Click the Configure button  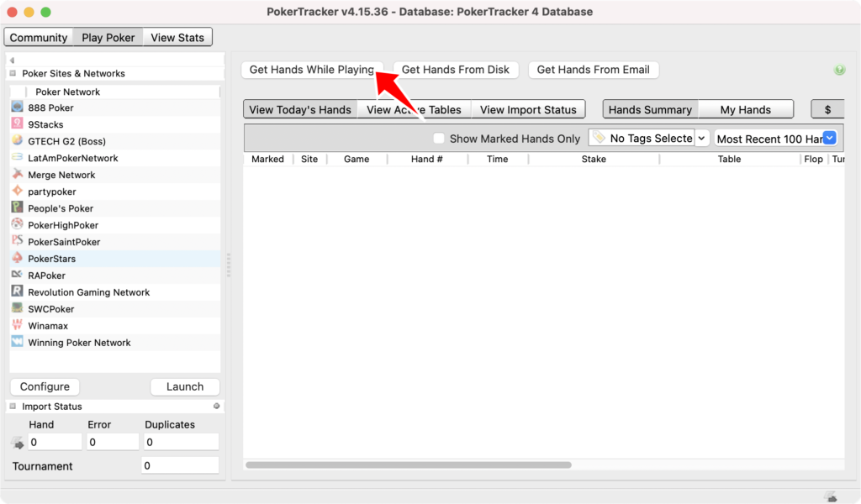(x=45, y=386)
